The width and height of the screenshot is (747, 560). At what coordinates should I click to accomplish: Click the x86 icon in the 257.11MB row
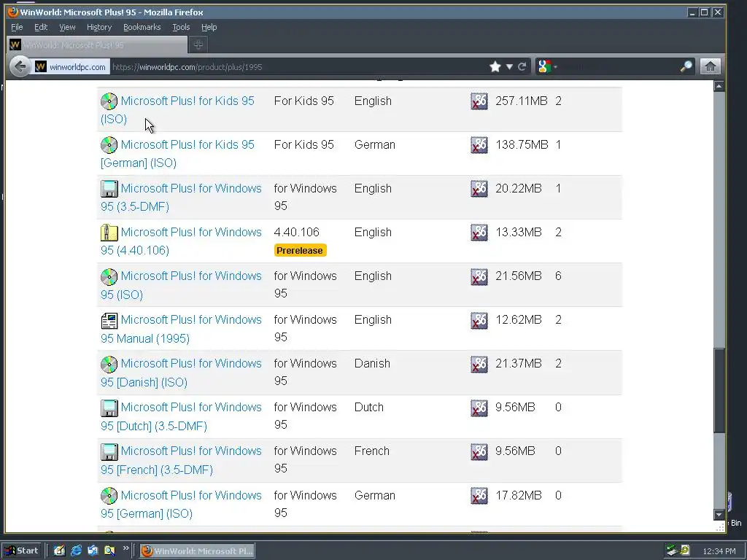point(479,101)
